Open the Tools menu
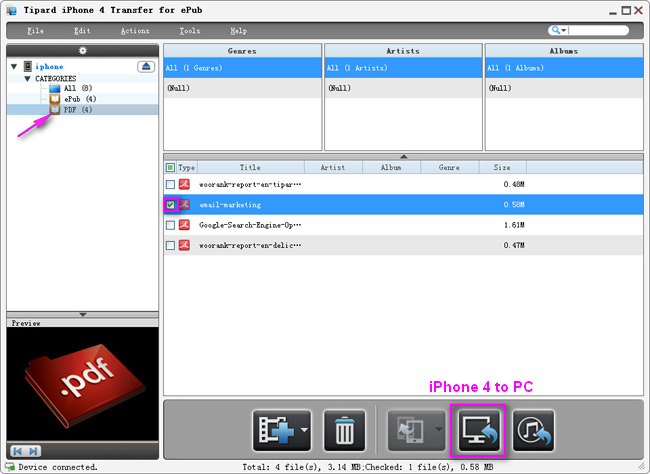This screenshot has width=650, height=474. [x=190, y=31]
